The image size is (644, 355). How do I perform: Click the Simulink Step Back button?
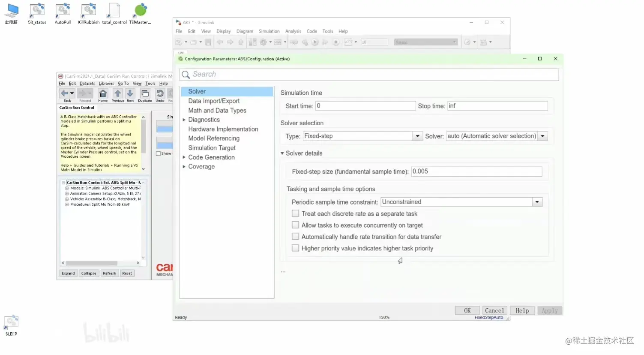click(x=305, y=42)
